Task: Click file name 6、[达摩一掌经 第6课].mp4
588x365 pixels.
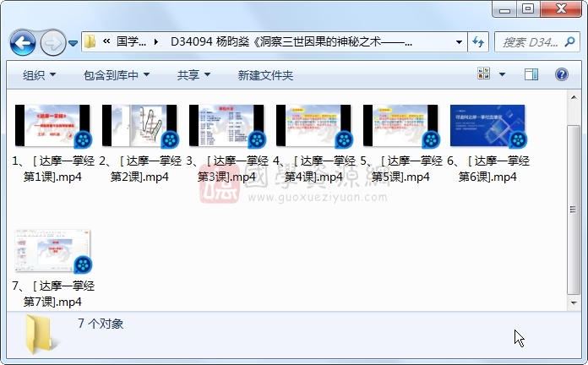Action: pos(487,169)
